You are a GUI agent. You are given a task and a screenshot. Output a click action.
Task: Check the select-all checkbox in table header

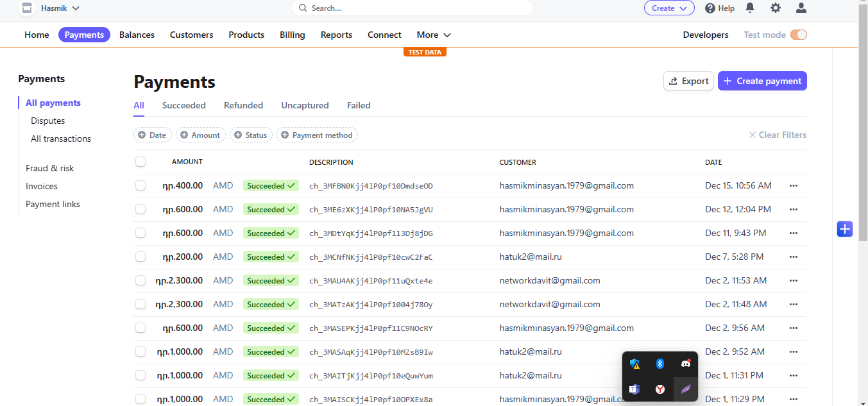tap(140, 162)
